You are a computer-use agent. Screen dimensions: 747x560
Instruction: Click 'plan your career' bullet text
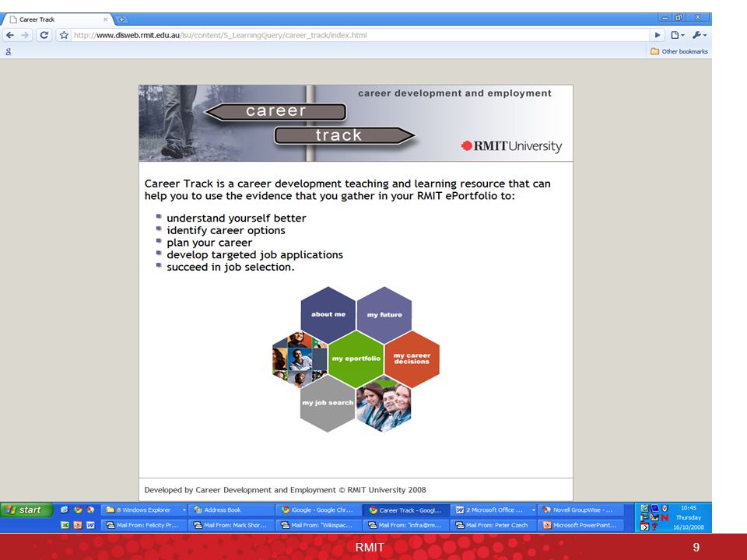pyautogui.click(x=209, y=243)
